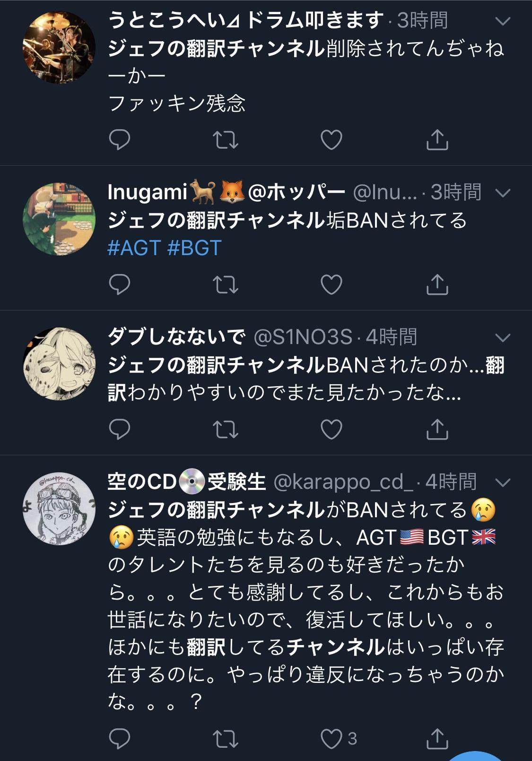The image size is (532, 761).
Task: Share the 空のCD tweet
Action: point(437,738)
